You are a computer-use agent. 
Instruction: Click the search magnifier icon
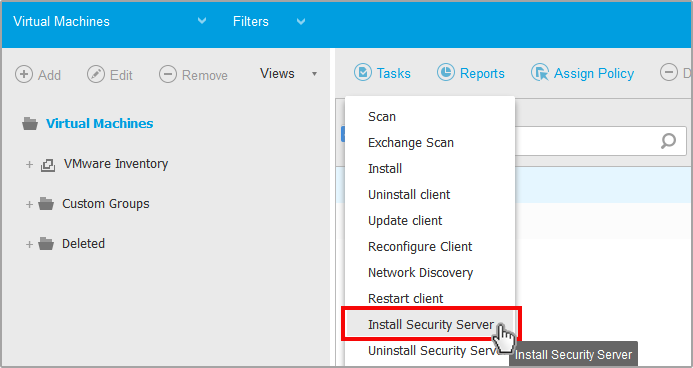(668, 141)
